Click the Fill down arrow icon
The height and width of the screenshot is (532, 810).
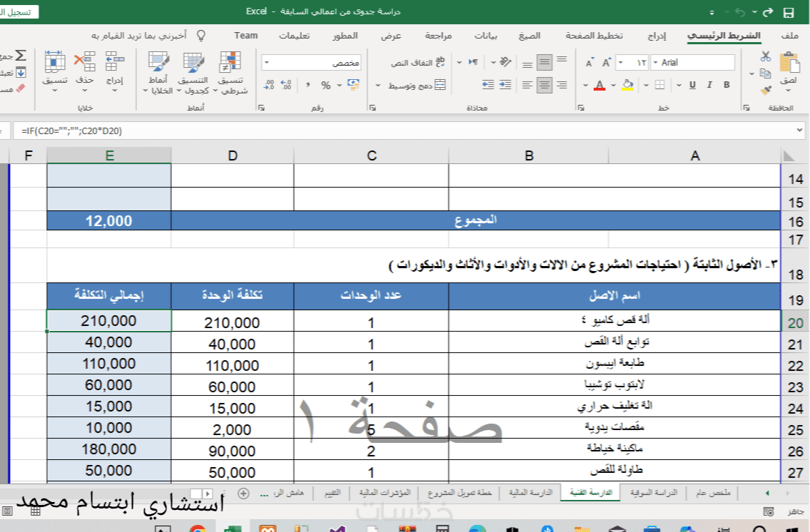click(x=21, y=73)
